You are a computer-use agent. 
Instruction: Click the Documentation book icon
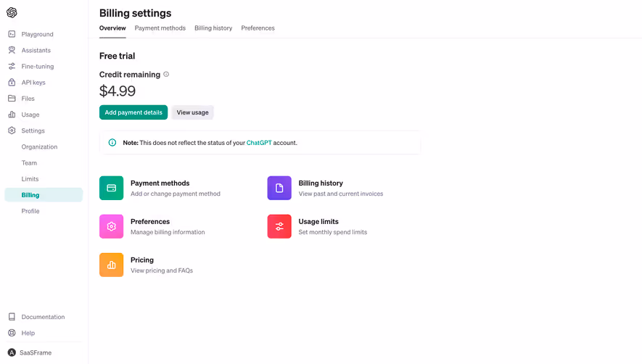[x=12, y=316]
